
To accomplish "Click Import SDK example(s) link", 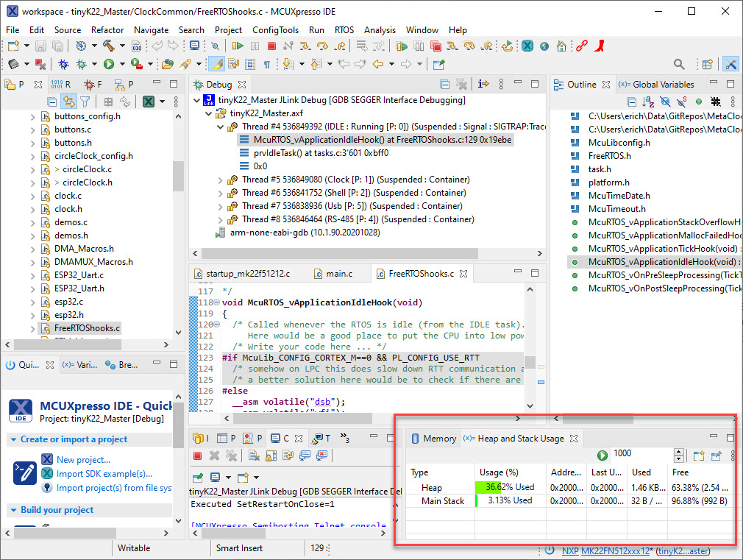I will 104,473.
